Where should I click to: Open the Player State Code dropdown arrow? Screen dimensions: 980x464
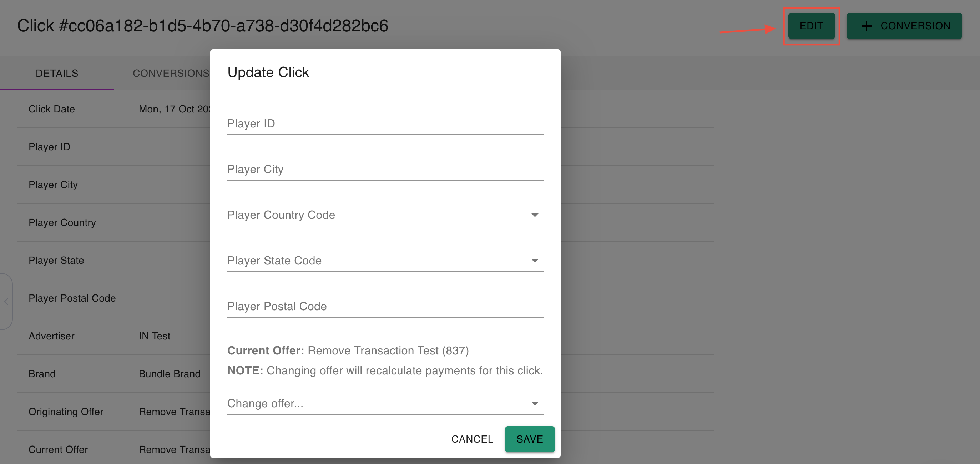coord(535,261)
